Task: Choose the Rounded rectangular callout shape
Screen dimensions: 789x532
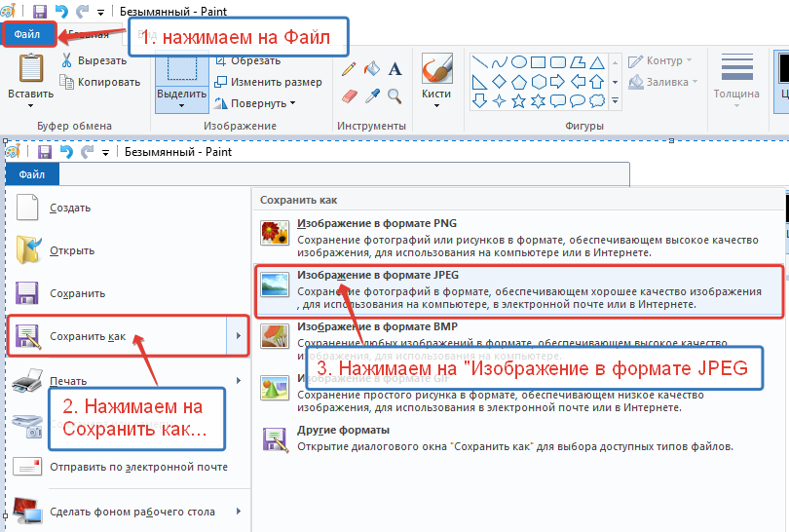Action: pos(558,101)
